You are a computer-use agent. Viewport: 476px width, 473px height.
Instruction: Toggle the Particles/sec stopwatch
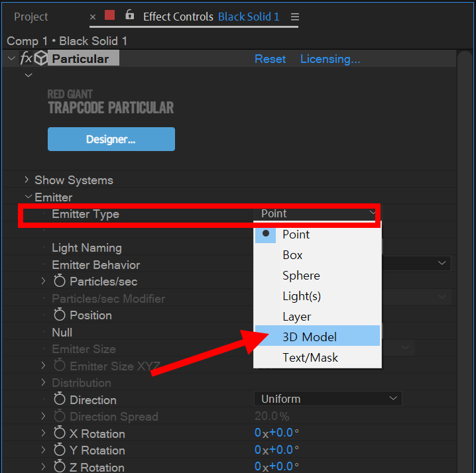(60, 281)
